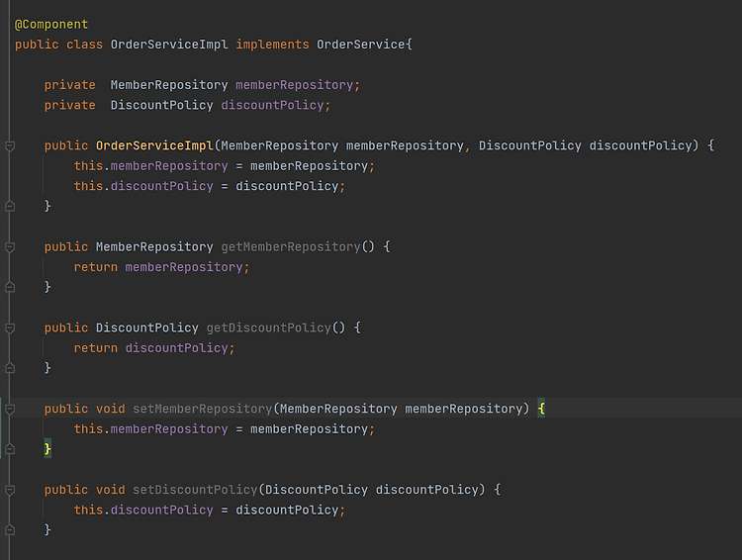Screen dimensions: 742x560
Task: Click the DiscountPolicy type in the private field line
Action: pyautogui.click(x=161, y=105)
